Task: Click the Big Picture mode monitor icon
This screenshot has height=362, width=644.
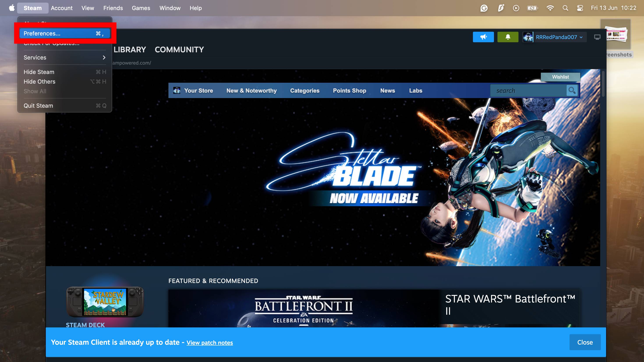Action: [x=597, y=37]
